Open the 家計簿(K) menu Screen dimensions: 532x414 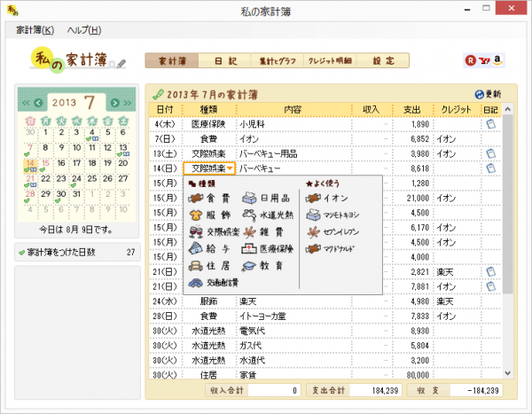tap(35, 30)
